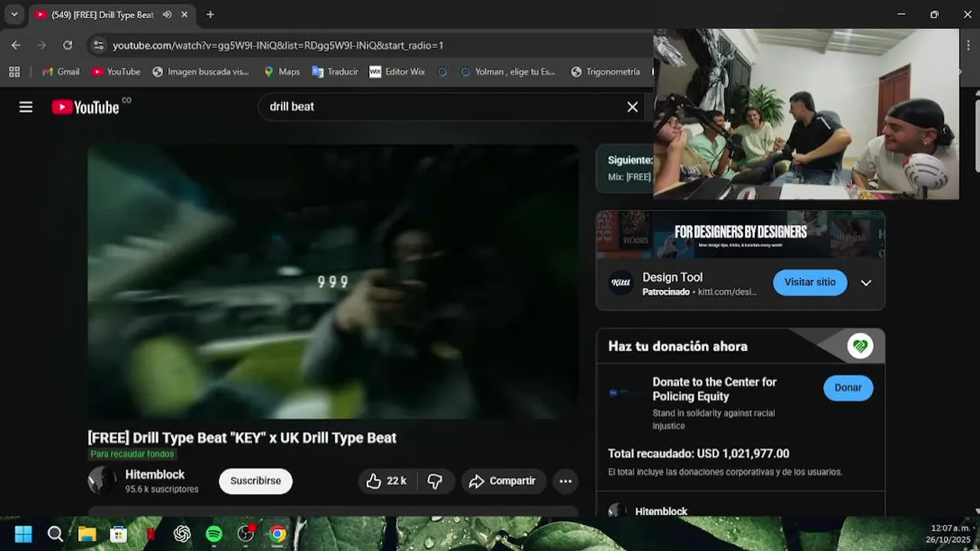Open Windows taskbar search
This screenshot has height=551, width=980.
coord(55,534)
